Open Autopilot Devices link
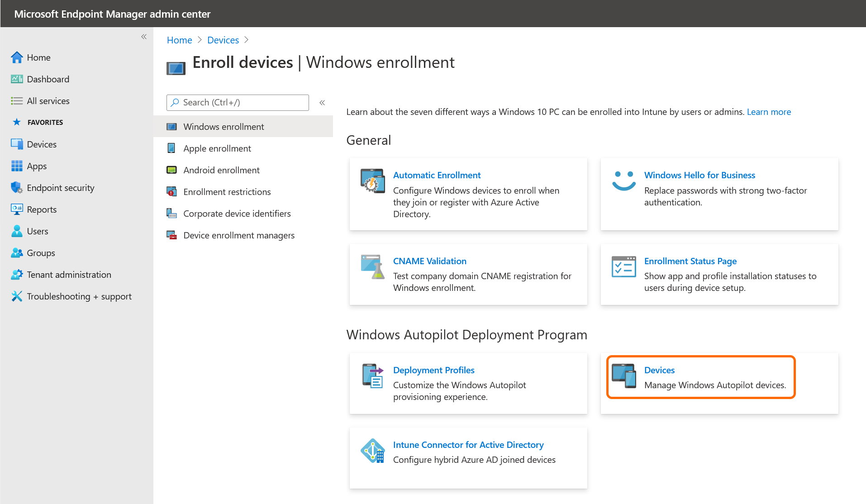The height and width of the screenshot is (504, 866). [x=659, y=370]
